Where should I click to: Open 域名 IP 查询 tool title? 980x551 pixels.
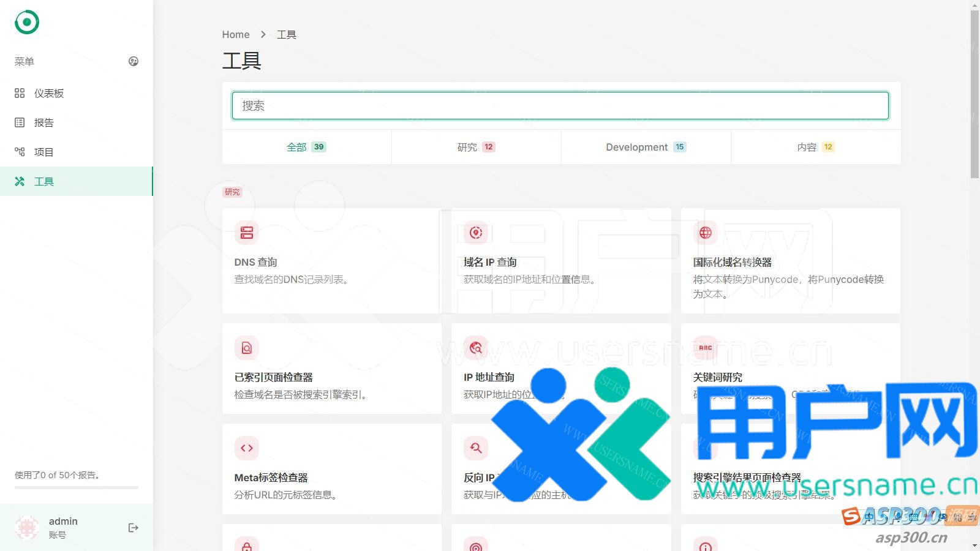[490, 262]
